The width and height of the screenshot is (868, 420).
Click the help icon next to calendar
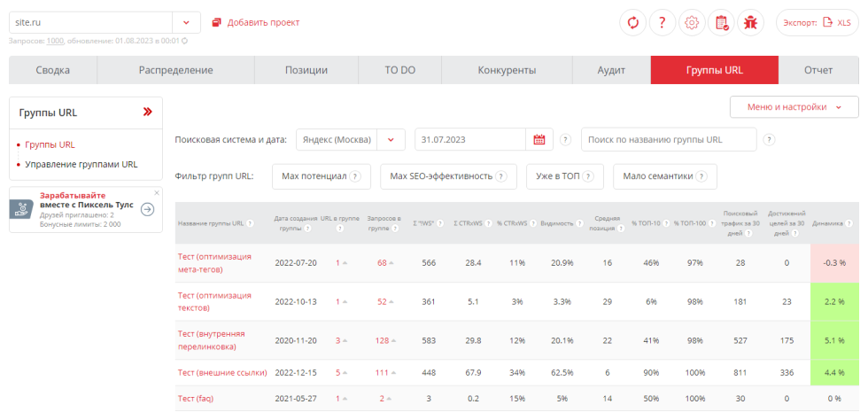pos(565,140)
